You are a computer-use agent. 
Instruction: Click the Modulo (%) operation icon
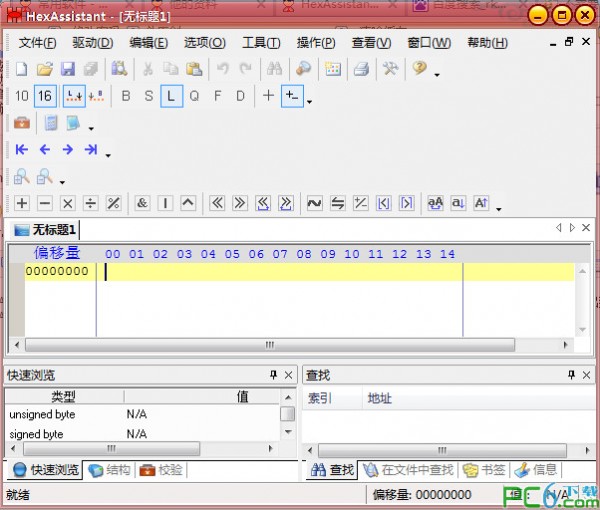pyautogui.click(x=114, y=203)
